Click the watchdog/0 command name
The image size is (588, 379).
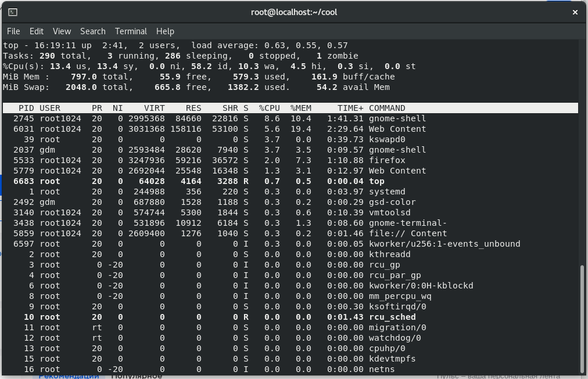[x=395, y=338]
